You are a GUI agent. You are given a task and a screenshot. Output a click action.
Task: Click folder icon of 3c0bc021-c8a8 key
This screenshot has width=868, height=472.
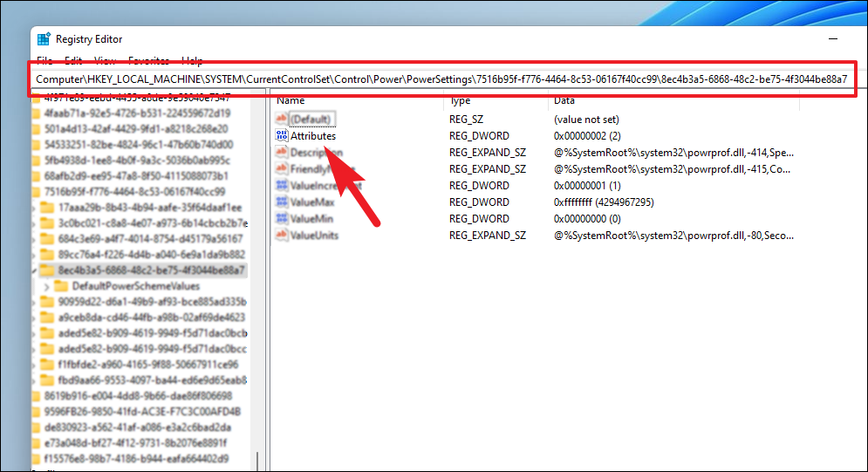(x=48, y=223)
